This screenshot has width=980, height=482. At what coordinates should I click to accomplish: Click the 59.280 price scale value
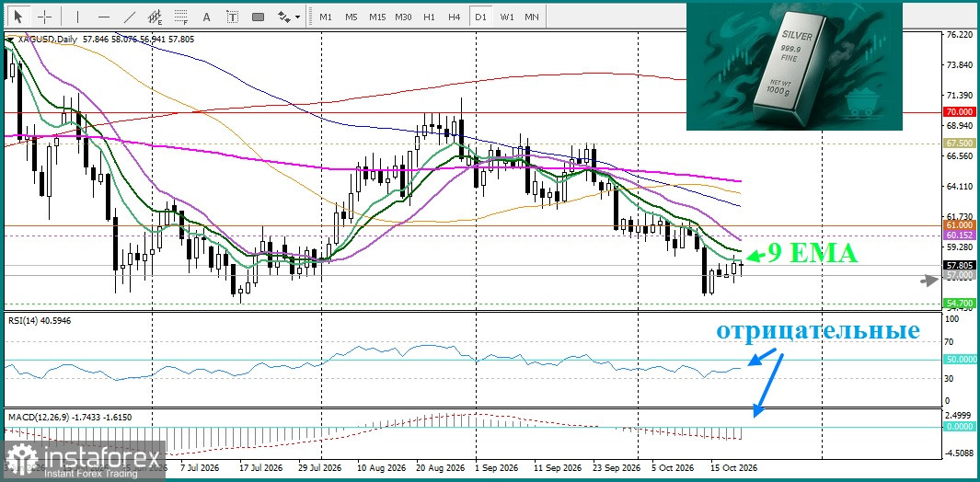(960, 247)
